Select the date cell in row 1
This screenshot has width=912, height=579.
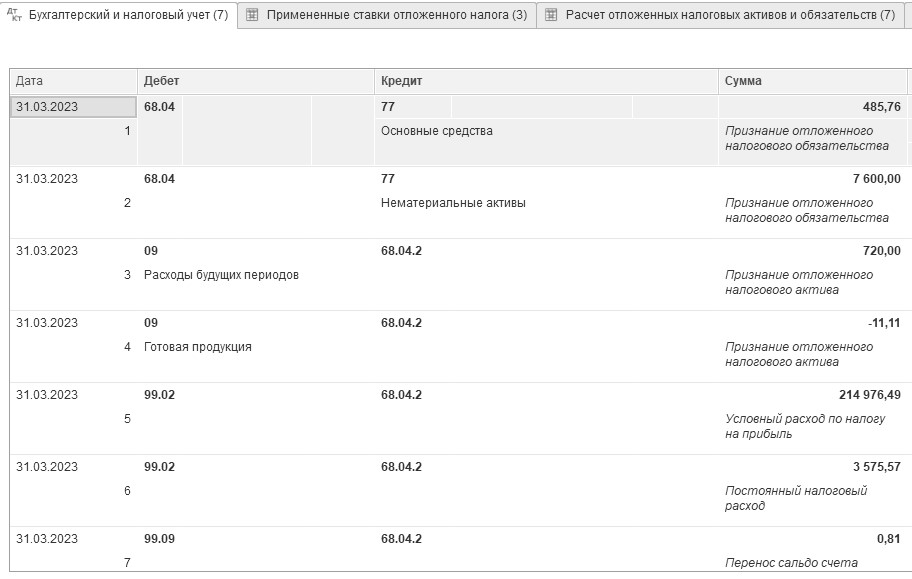(72, 107)
